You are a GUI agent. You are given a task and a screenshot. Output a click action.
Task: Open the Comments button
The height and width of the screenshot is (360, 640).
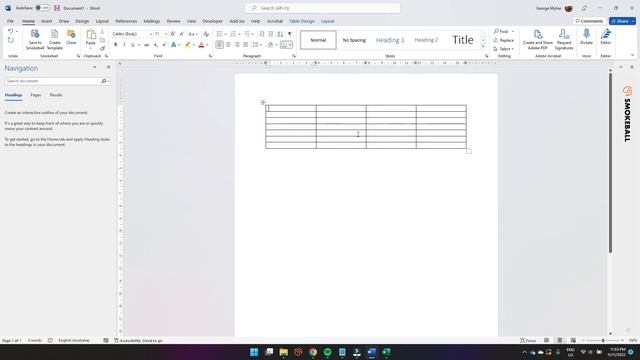click(589, 21)
